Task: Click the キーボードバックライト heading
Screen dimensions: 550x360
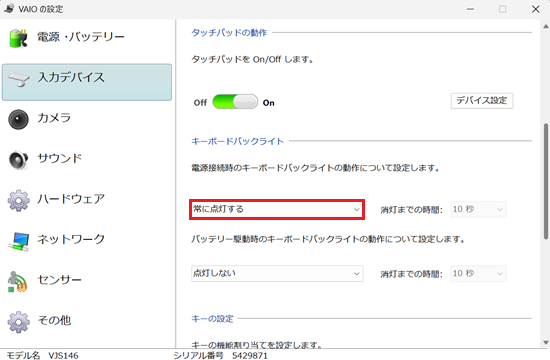Action: click(237, 141)
